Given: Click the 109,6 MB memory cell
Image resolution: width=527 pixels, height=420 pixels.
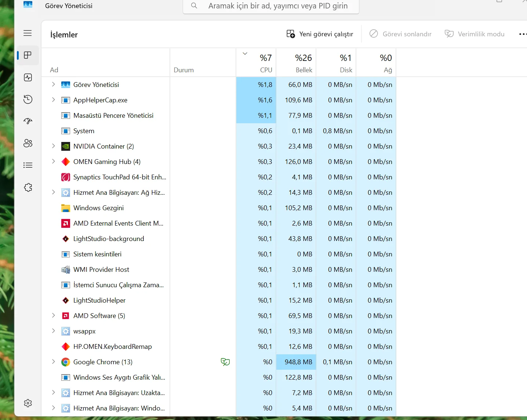Looking at the screenshot, I should (x=296, y=100).
